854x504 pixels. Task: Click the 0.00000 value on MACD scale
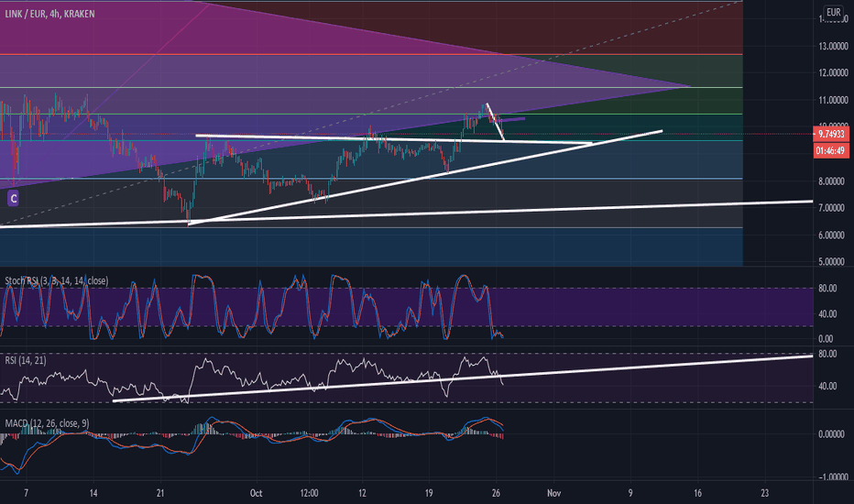[x=831, y=434]
